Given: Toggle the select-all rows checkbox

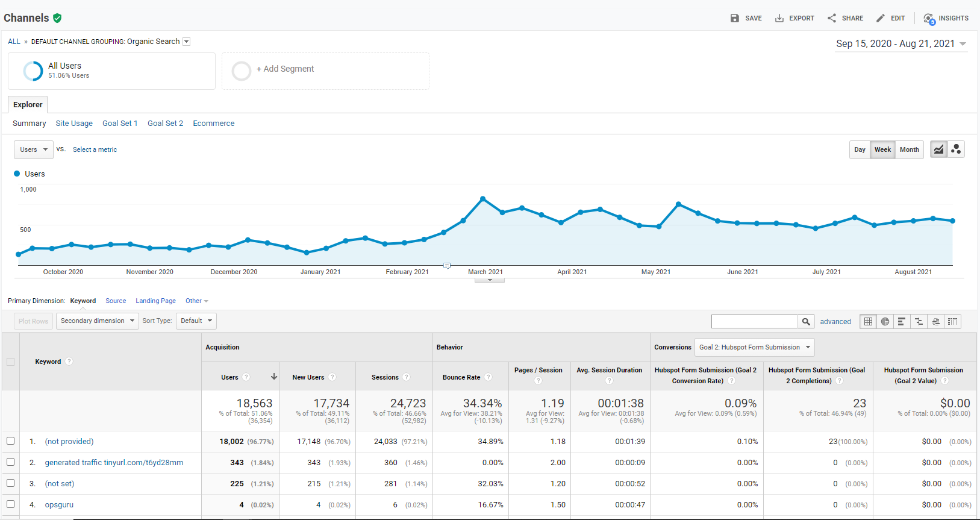Looking at the screenshot, I should 10,362.
